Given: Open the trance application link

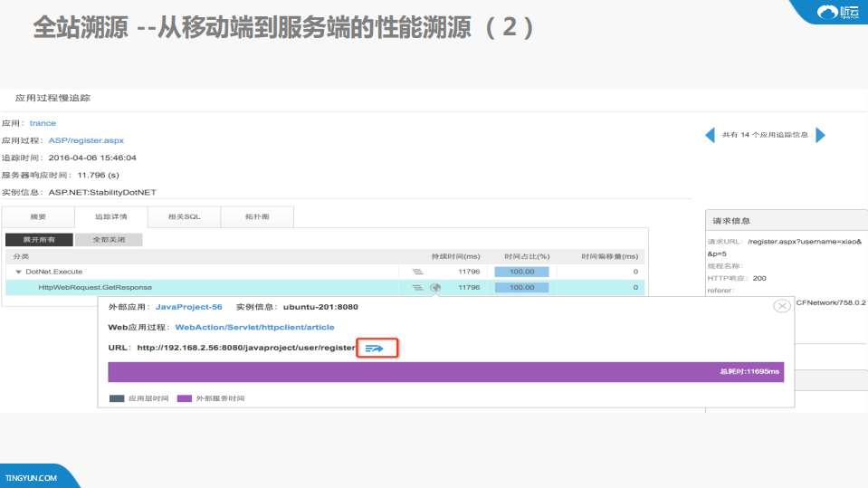Looking at the screenshot, I should click(43, 123).
